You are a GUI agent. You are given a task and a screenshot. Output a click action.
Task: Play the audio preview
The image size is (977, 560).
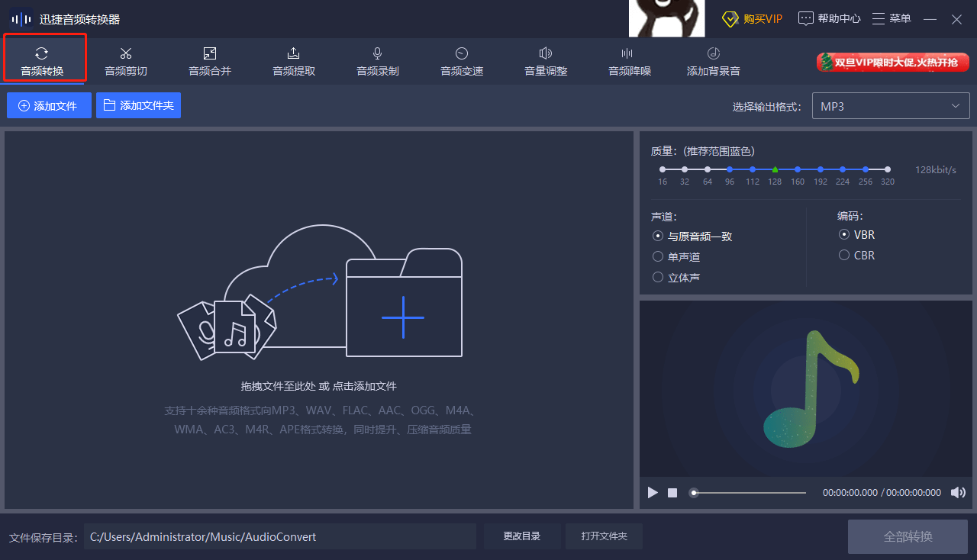tap(653, 493)
